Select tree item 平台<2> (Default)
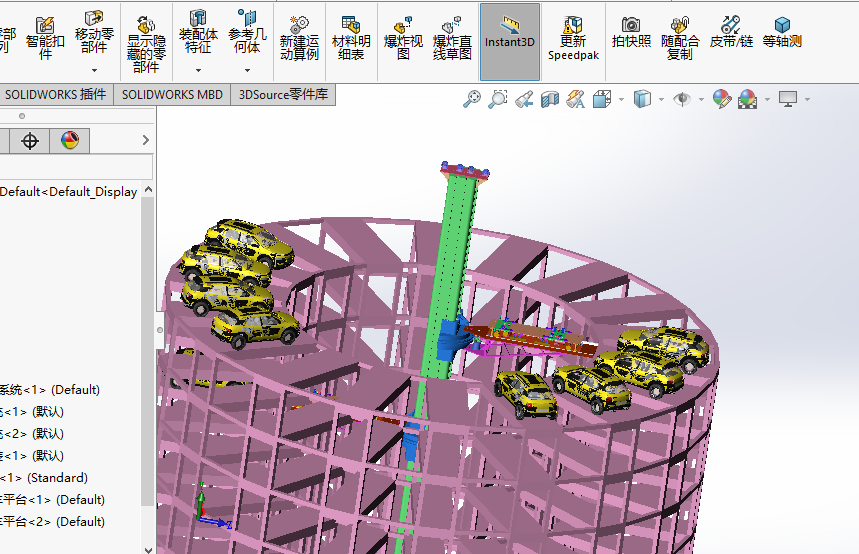Screen dimensions: 859x554 [x=53, y=521]
